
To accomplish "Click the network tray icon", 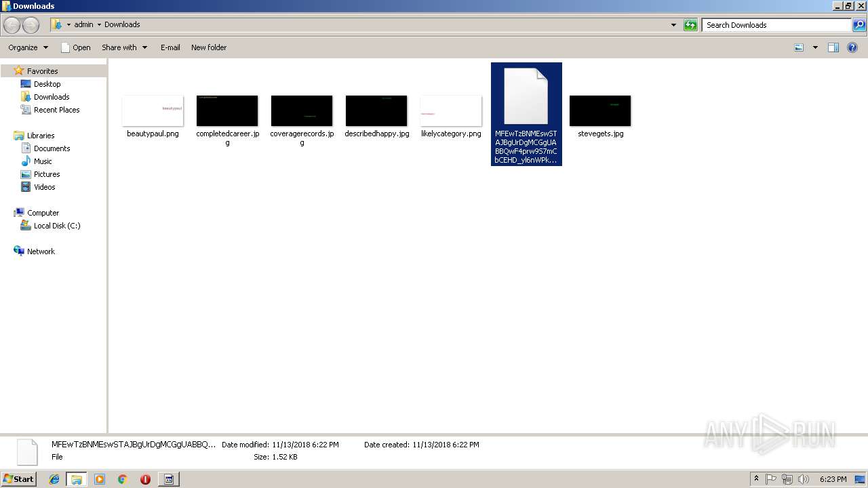I will [787, 479].
